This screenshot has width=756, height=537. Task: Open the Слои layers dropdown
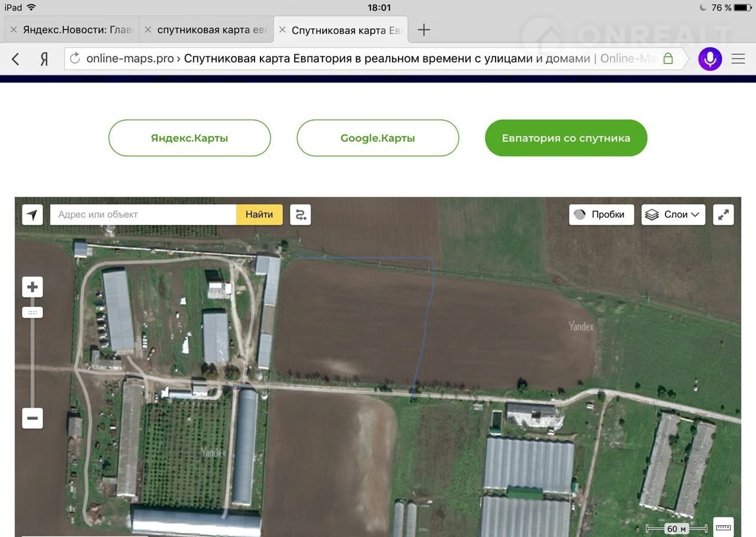coord(673,215)
